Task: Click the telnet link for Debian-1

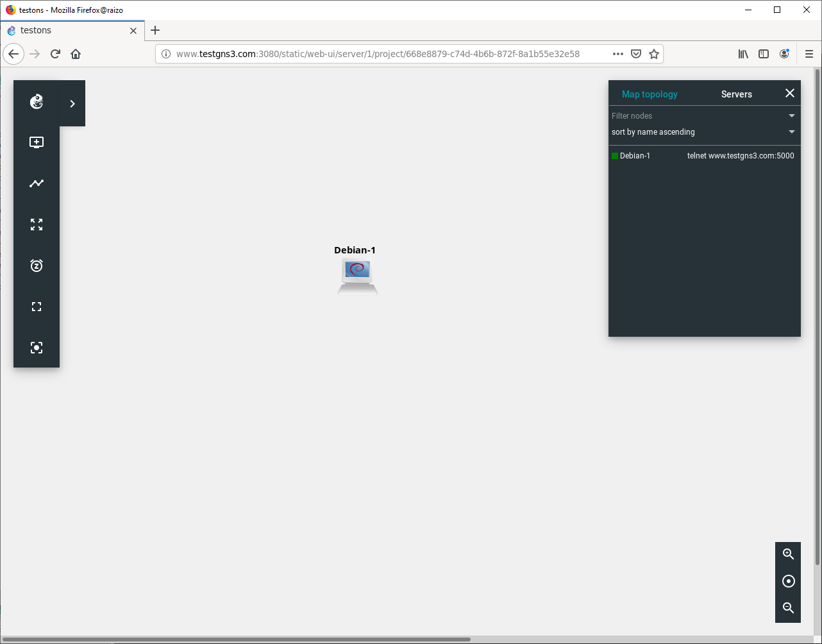Action: [741, 155]
